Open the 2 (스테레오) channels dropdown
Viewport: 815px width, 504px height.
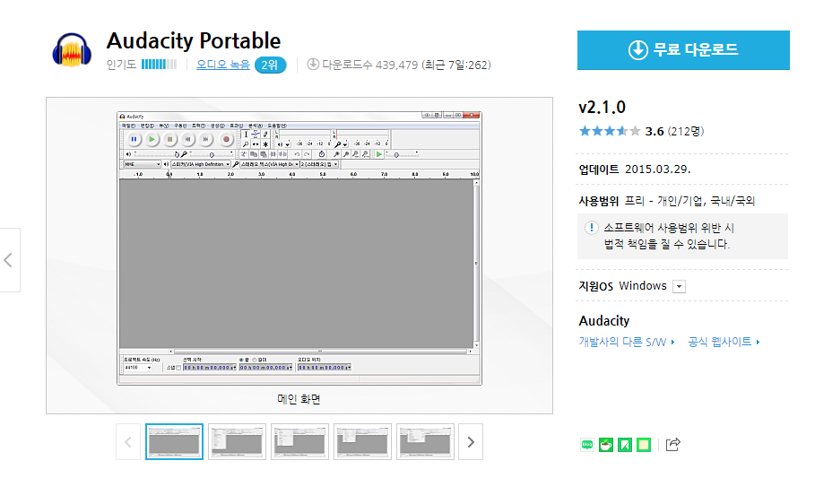tap(319, 164)
